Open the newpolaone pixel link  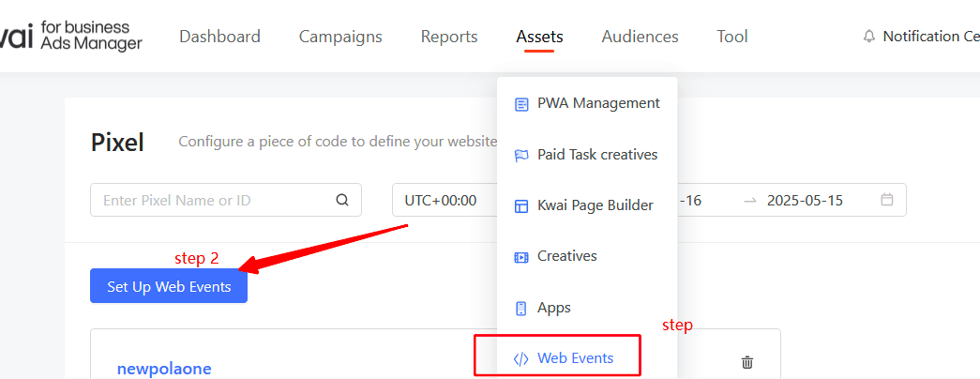coord(164,369)
